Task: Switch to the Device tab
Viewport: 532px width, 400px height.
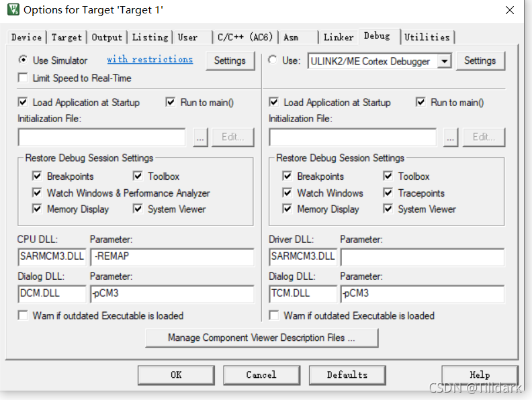Action: coord(26,37)
